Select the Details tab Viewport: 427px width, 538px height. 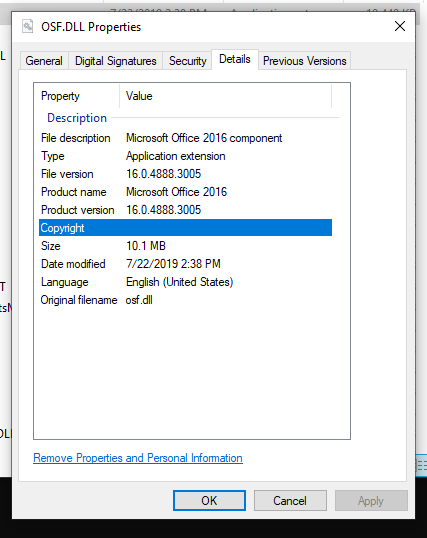click(235, 59)
